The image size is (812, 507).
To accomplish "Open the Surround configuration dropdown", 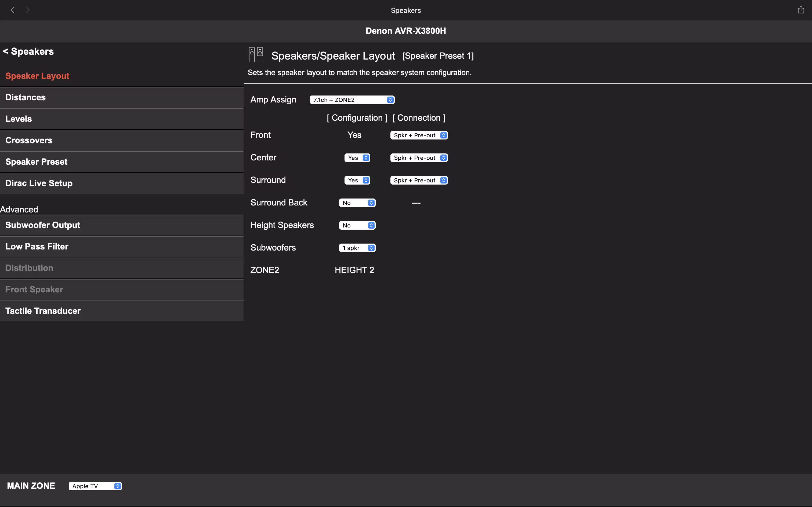I will point(357,180).
